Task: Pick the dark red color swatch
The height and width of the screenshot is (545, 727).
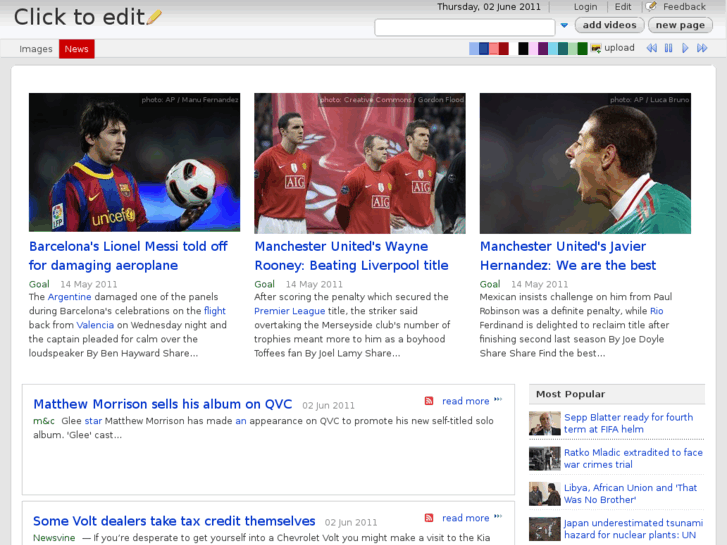Action: (504, 49)
